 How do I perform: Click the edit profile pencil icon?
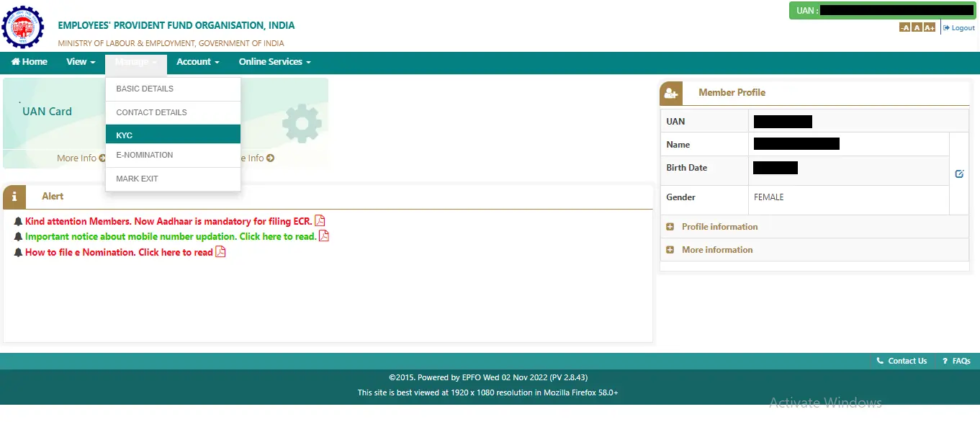959,174
